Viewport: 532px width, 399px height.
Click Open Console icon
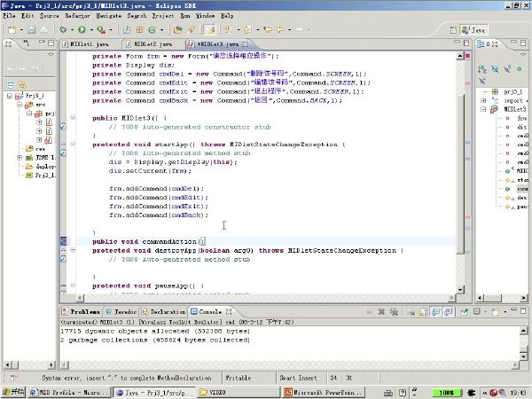(x=496, y=311)
